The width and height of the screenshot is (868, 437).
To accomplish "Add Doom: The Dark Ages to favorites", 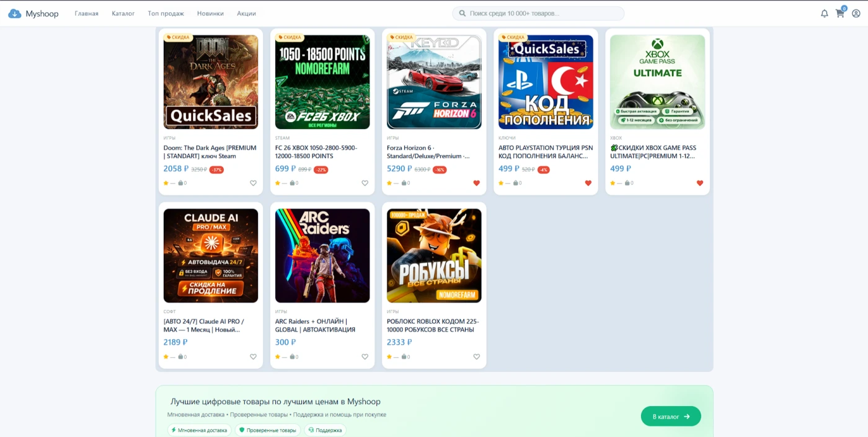I will [x=253, y=183].
